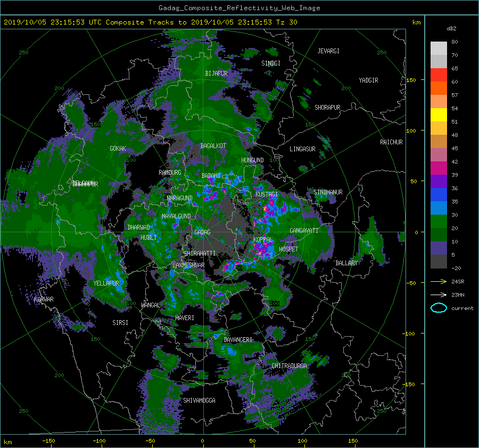Click the HUNGUND city label
The height and width of the screenshot is (448, 479).
pos(252,160)
